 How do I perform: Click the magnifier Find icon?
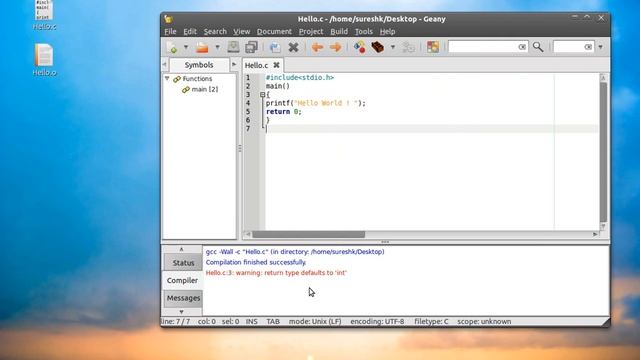[538, 47]
